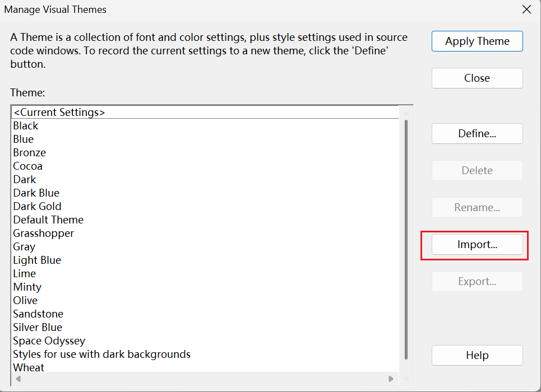Pick the Cocoa theme

tap(205, 166)
